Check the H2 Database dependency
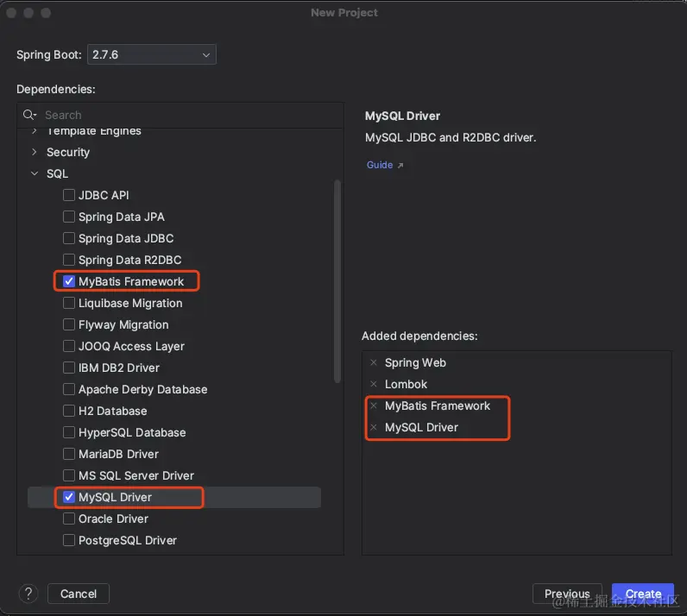The image size is (687, 616). [69, 411]
